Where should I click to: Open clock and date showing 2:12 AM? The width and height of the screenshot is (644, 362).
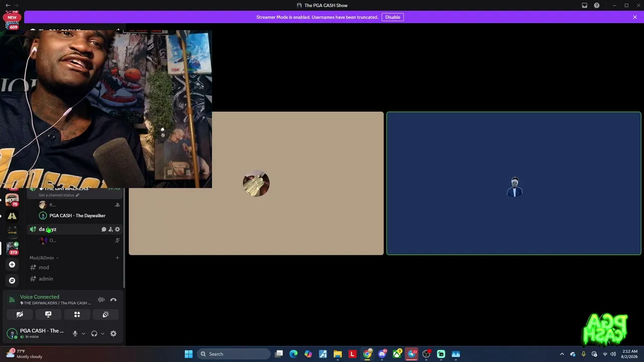pos(630,354)
